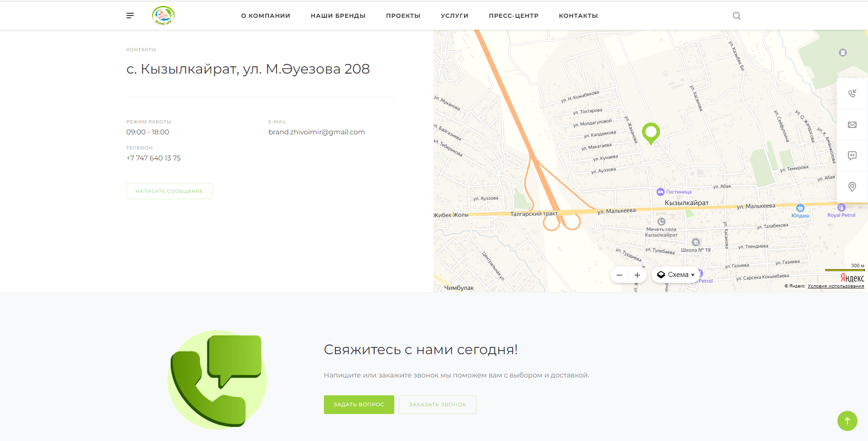
Task: Click the КОНТАКТЫ breadcrumb label
Action: 141,49
